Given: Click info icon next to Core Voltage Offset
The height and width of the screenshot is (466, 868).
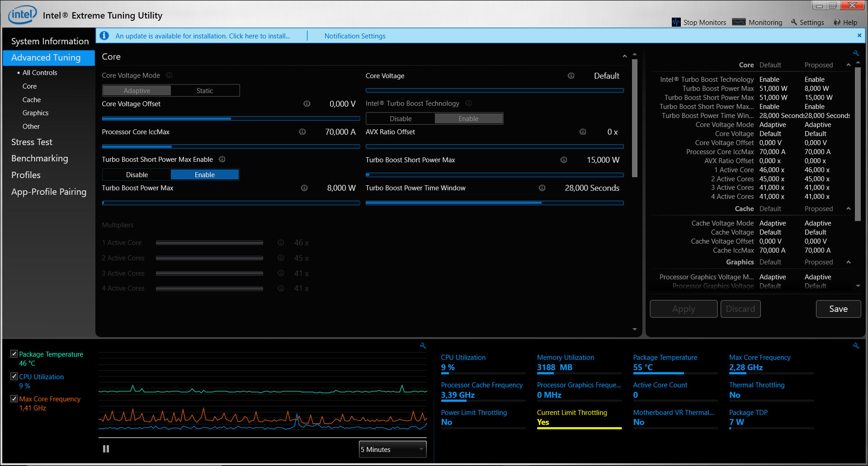Looking at the screenshot, I should (x=307, y=104).
